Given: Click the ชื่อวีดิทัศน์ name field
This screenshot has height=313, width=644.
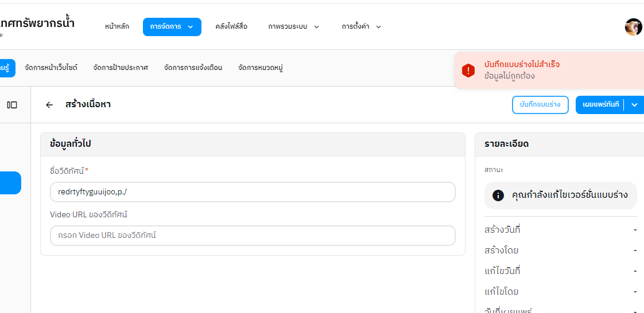Looking at the screenshot, I should tap(253, 192).
